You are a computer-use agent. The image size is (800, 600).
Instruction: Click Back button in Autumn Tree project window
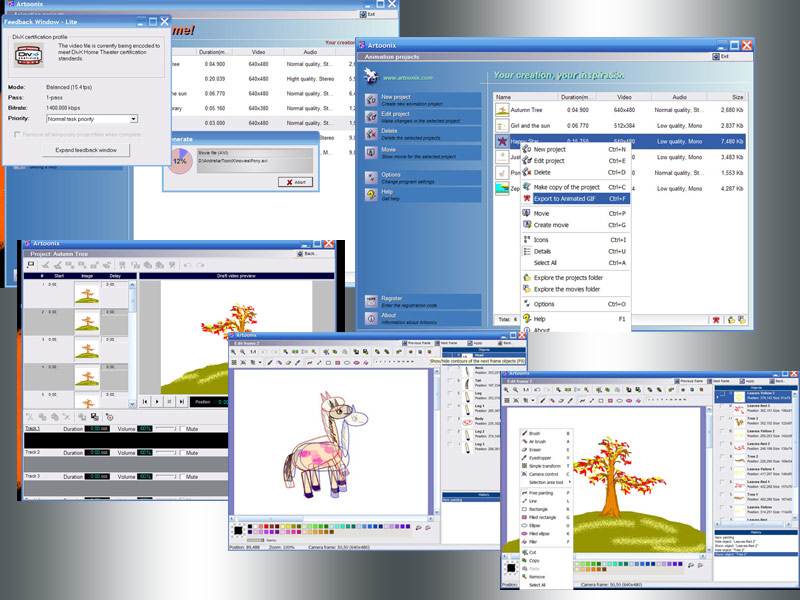tap(308, 254)
